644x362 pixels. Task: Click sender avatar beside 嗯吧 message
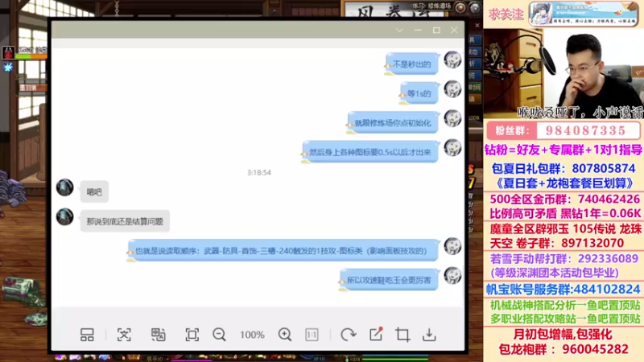64,187
